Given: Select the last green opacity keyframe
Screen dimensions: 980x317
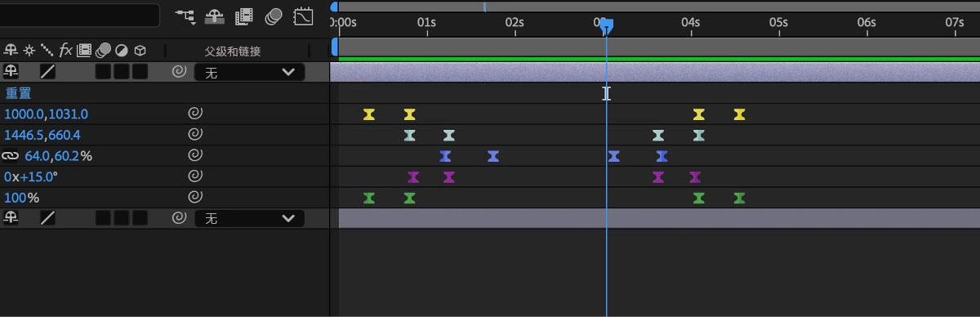Looking at the screenshot, I should point(739,198).
